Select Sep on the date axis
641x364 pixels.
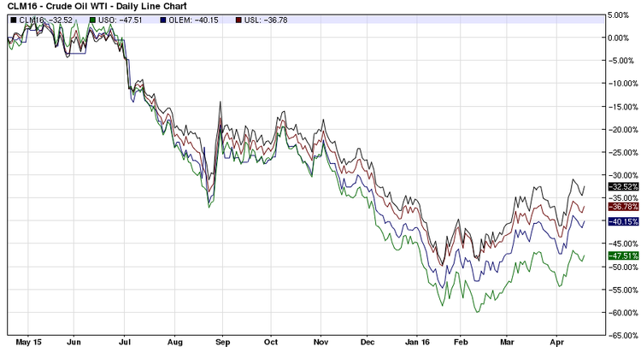[x=221, y=343]
